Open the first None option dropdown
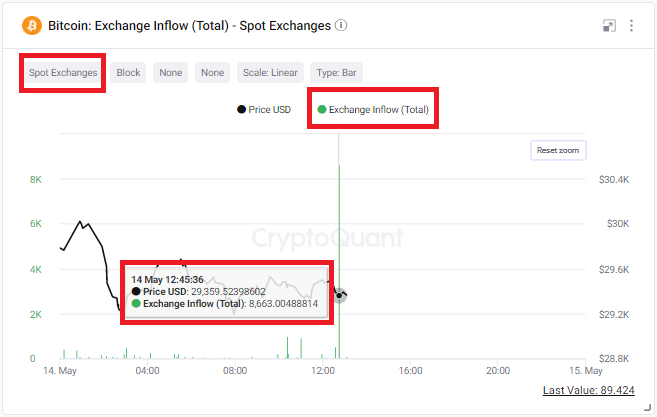 click(171, 73)
